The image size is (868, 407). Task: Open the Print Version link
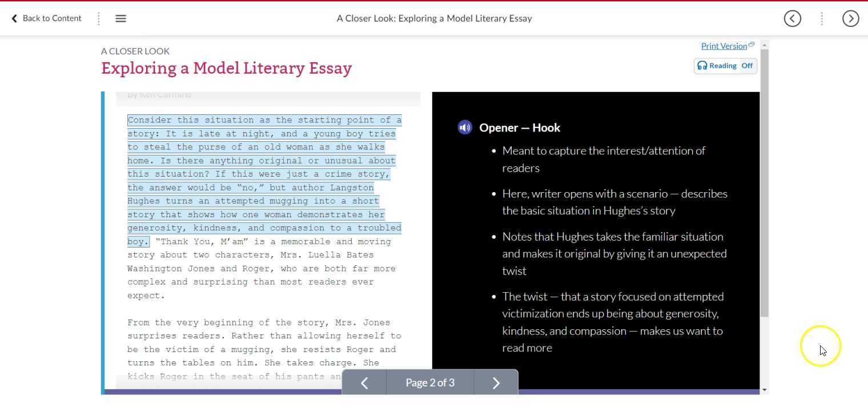724,46
